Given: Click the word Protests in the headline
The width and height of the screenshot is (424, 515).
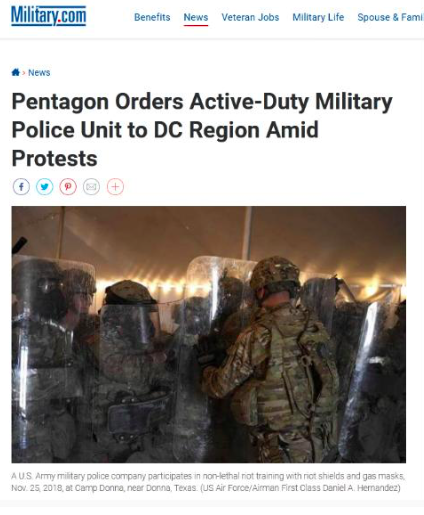Looking at the screenshot, I should 55,159.
